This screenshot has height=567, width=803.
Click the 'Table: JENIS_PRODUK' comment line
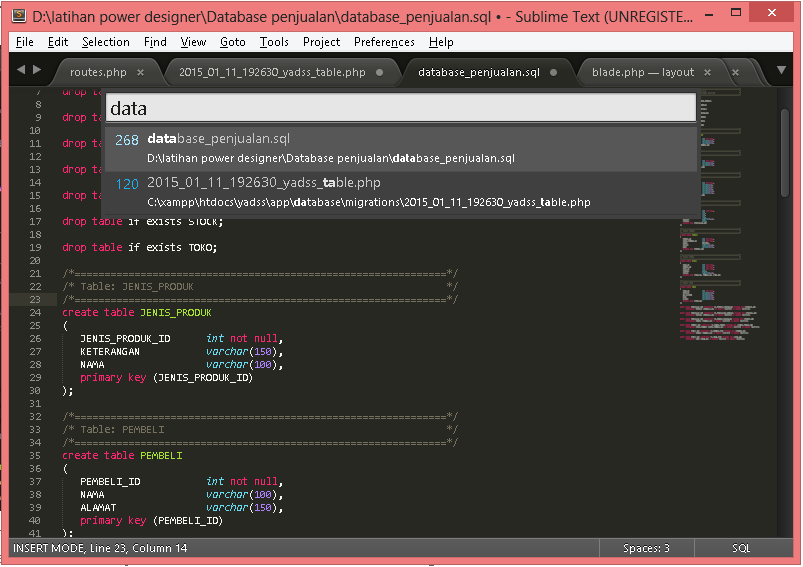(260, 286)
